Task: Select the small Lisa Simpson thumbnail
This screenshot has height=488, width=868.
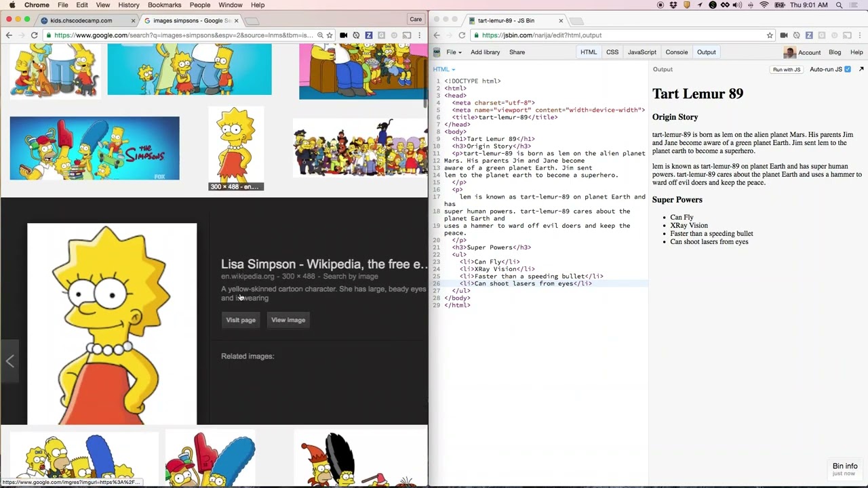Action: tap(235, 148)
